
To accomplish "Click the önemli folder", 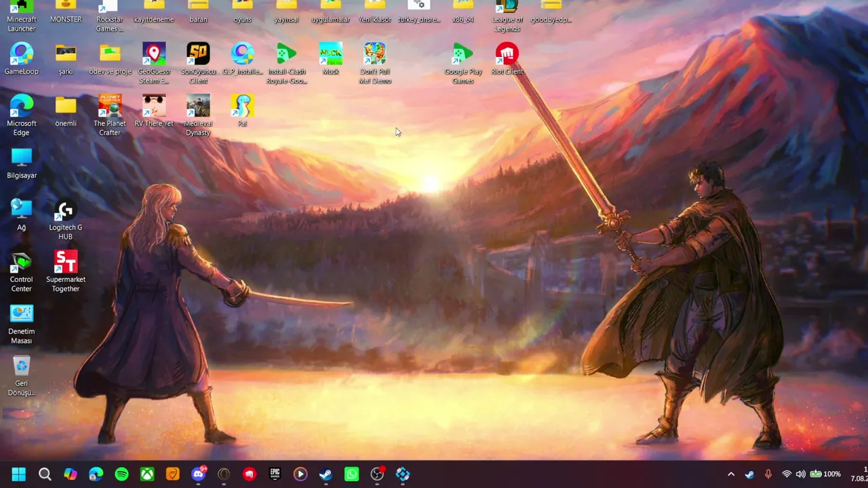I will (x=66, y=110).
